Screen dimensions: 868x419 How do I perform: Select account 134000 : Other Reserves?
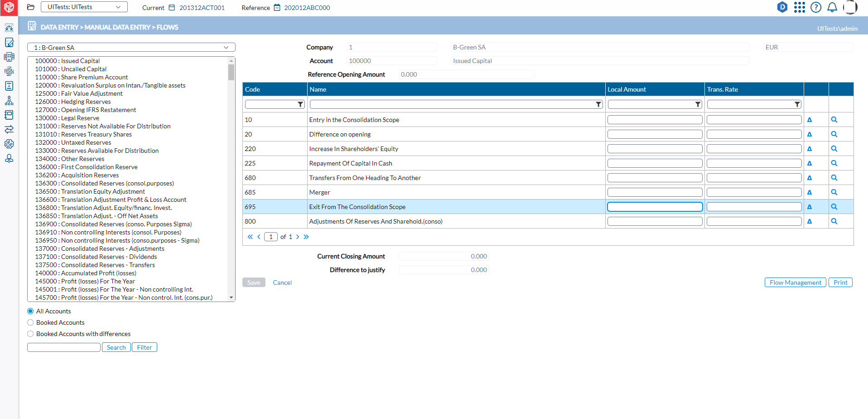coord(70,159)
